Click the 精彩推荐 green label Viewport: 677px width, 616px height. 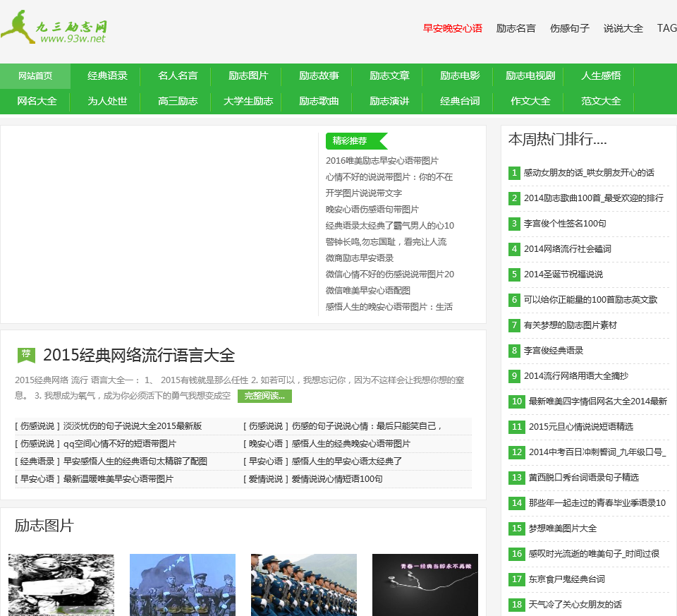(x=356, y=141)
